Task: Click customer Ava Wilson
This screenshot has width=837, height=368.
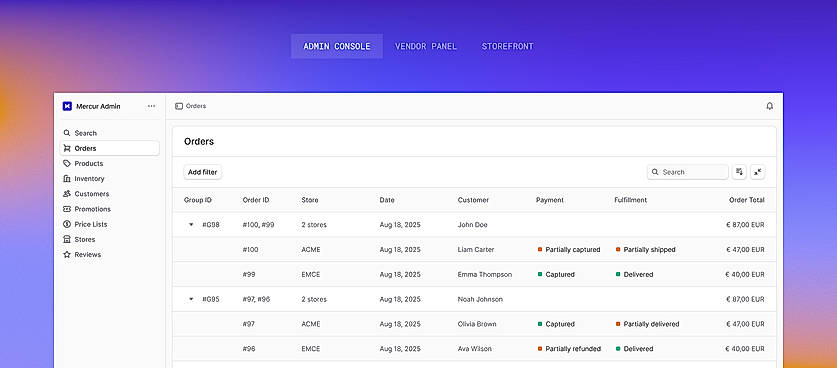Action: [475, 349]
